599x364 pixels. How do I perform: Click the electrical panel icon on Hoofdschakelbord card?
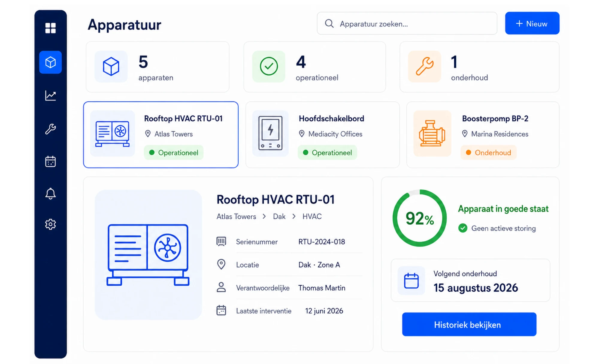[x=270, y=133]
